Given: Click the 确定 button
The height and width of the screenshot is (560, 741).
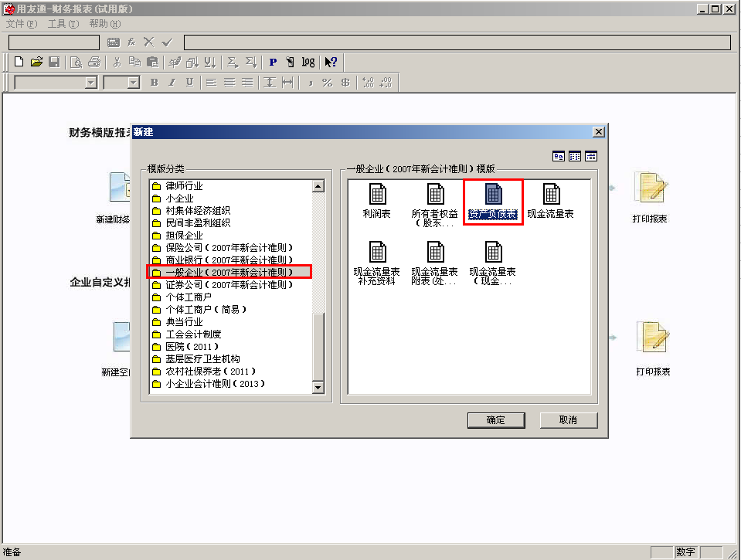Looking at the screenshot, I should pyautogui.click(x=496, y=420).
